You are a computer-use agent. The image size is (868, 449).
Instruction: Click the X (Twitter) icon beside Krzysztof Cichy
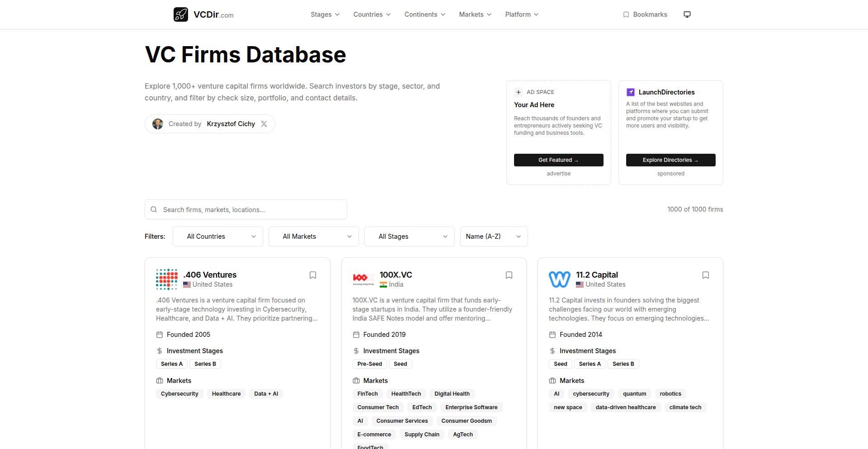click(264, 124)
